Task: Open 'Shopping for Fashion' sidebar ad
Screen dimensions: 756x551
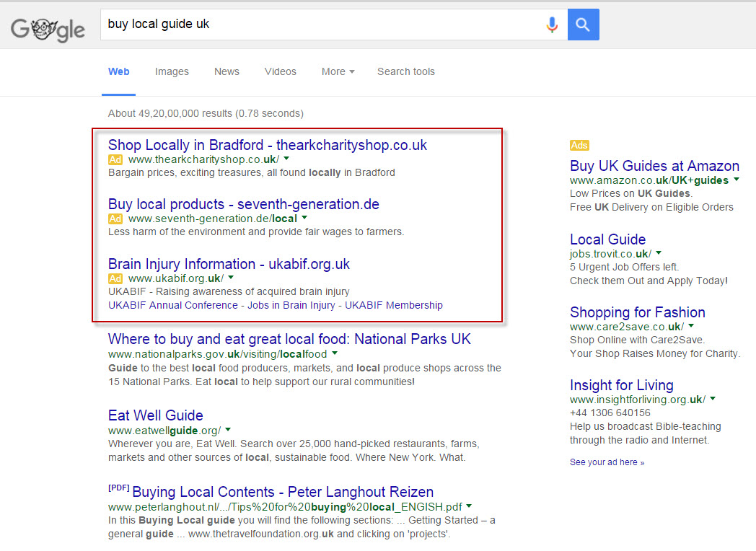Action: tap(638, 312)
